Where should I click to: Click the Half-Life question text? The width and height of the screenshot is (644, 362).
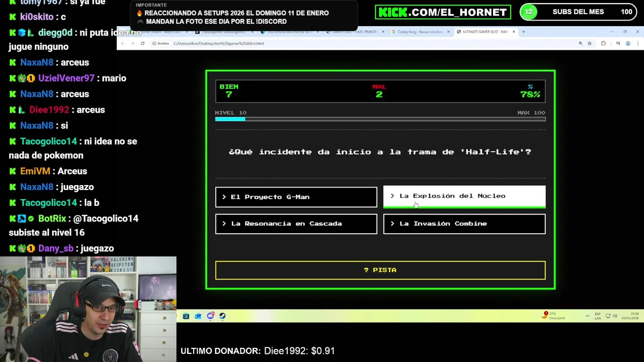380,152
